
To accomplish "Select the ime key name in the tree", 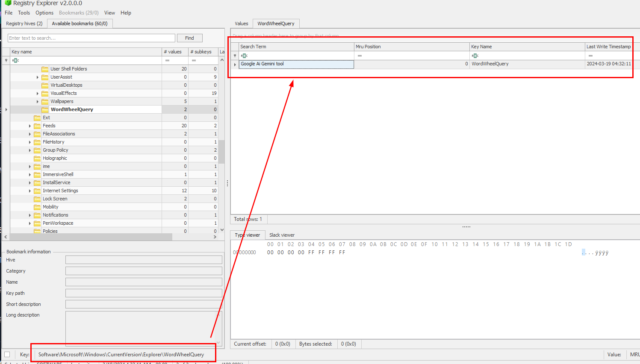I will tap(46, 166).
